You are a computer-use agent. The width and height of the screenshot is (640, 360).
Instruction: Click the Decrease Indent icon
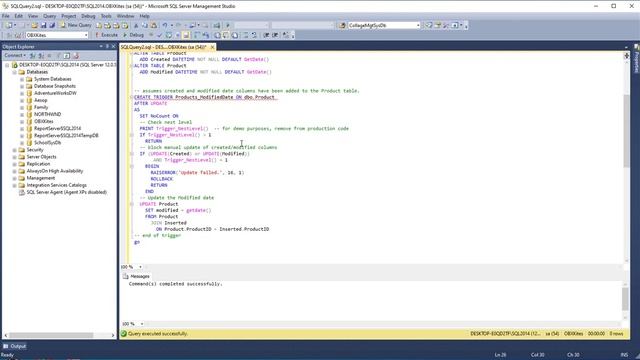(266, 35)
